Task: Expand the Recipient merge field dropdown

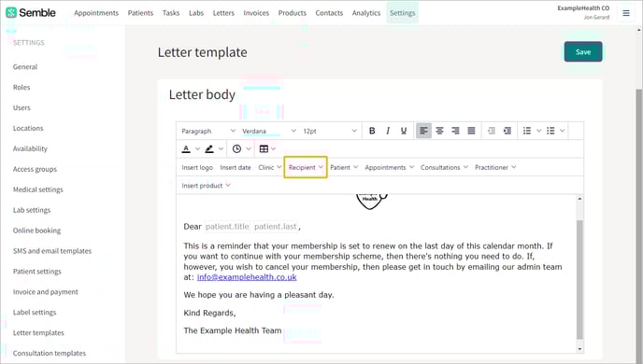Action: point(306,167)
